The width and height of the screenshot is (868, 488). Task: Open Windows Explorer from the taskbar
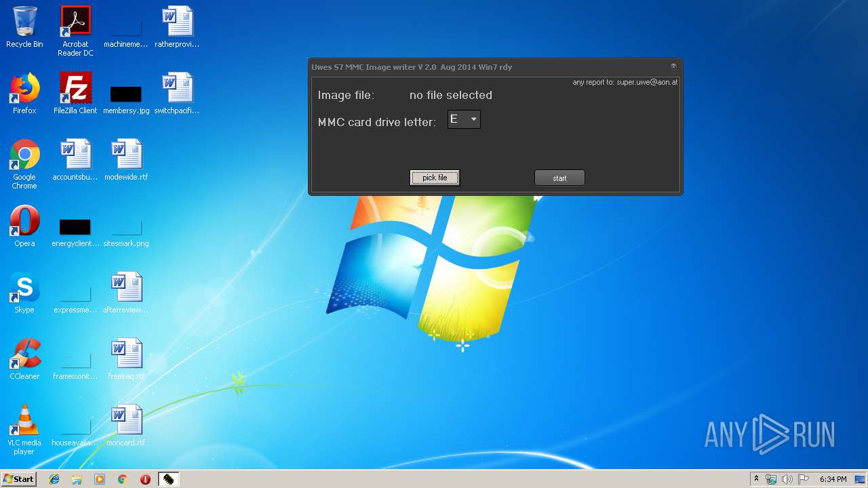(x=77, y=479)
